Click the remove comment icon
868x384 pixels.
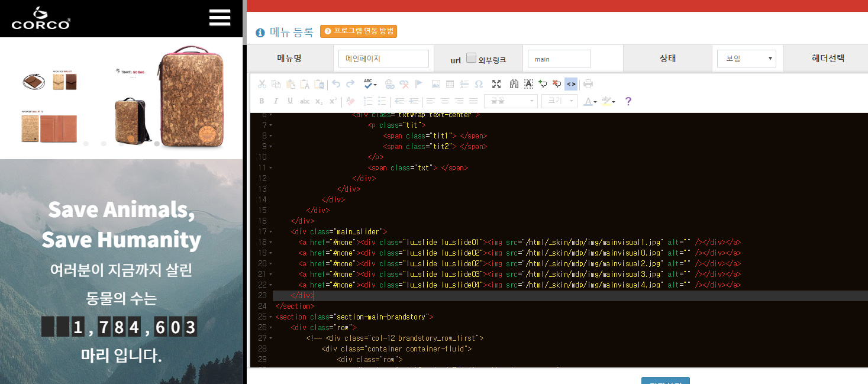pos(557,84)
